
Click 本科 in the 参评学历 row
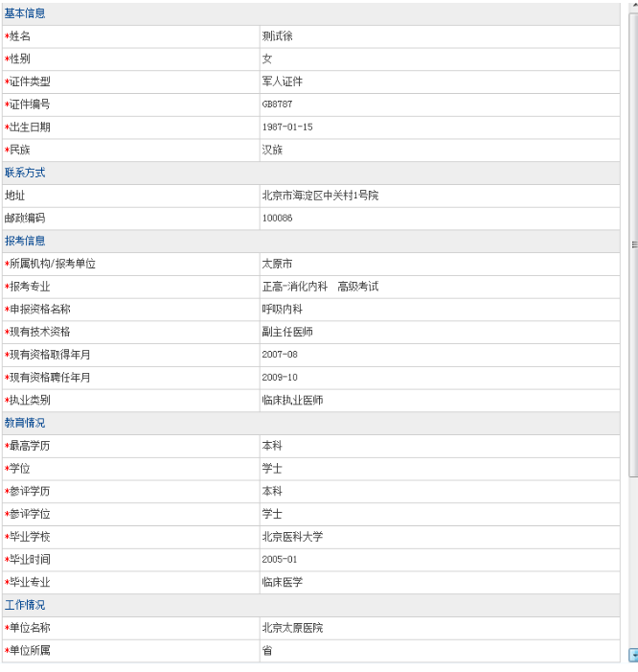pyautogui.click(x=272, y=491)
